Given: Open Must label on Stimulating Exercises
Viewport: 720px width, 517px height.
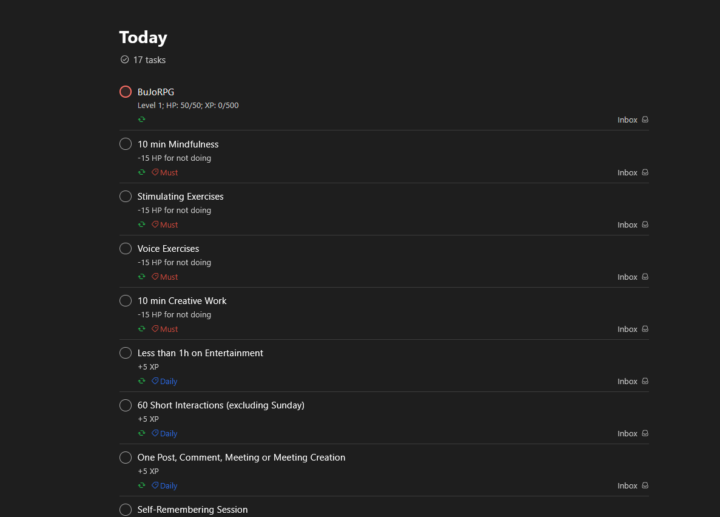Looking at the screenshot, I should point(165,225).
